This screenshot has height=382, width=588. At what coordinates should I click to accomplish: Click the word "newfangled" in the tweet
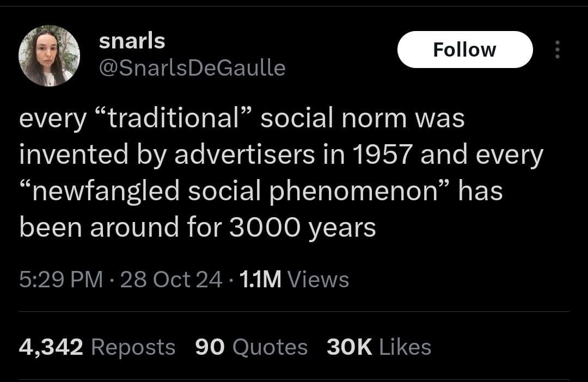click(105, 191)
